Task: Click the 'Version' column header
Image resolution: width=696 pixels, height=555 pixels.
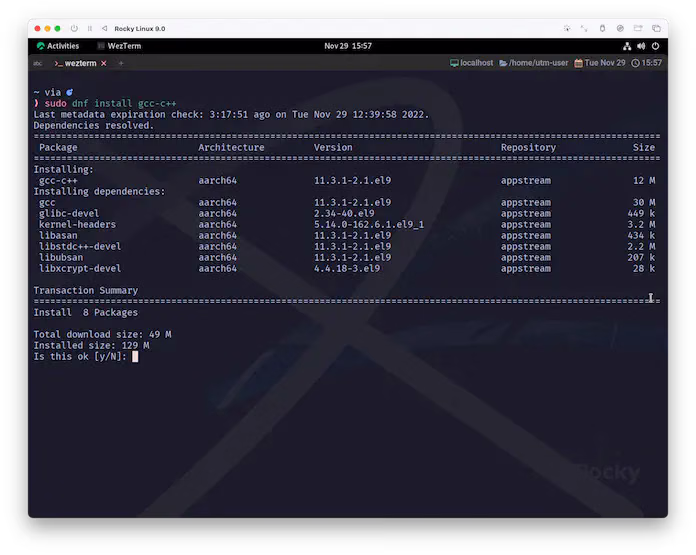Action: (x=333, y=147)
